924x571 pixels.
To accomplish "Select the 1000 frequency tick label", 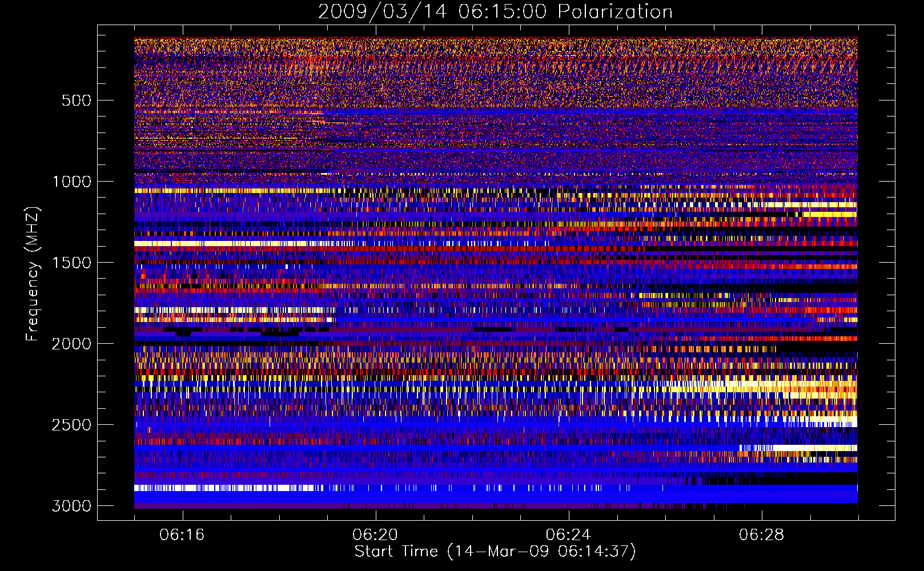I will pyautogui.click(x=71, y=182).
